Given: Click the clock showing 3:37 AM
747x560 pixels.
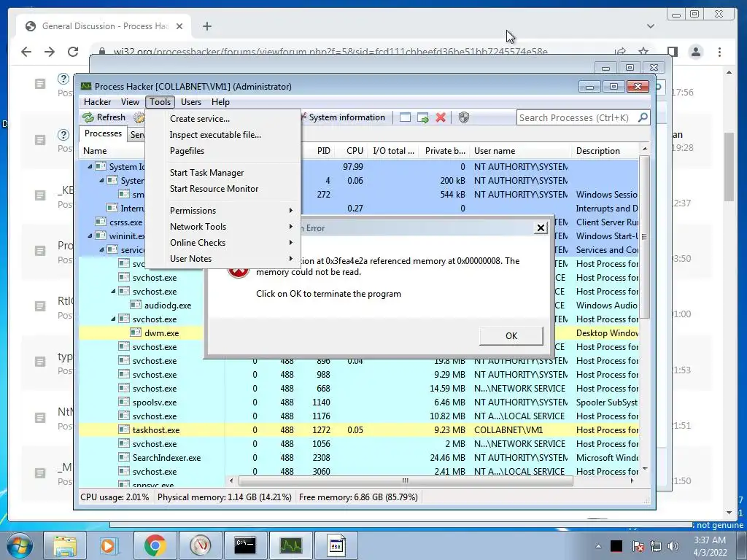Looking at the screenshot, I should tap(710, 540).
